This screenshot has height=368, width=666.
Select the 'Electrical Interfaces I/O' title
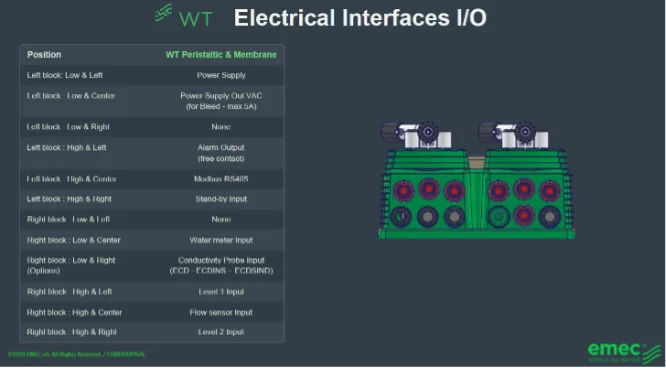point(360,18)
